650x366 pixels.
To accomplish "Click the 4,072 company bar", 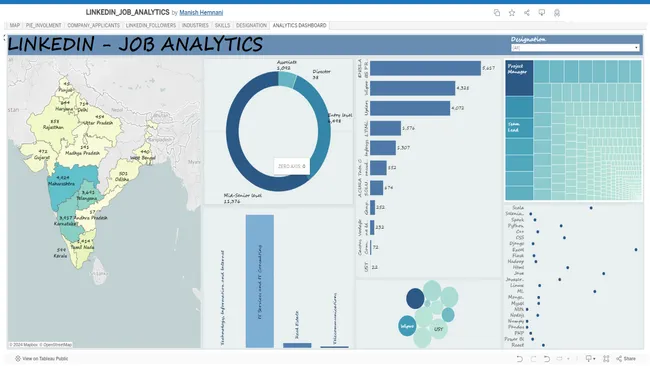I will point(410,108).
